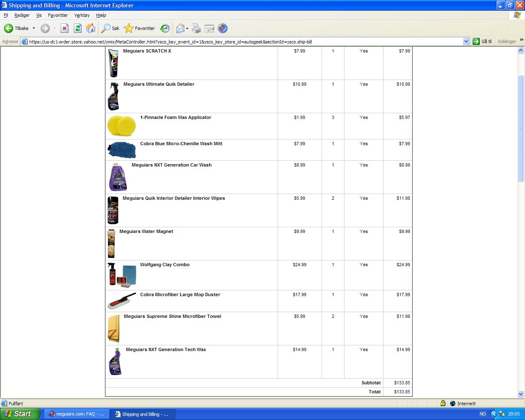Screen dimensions: 525x420
Task: Click the Wolfgang Clay Combo image
Action: 122,274
